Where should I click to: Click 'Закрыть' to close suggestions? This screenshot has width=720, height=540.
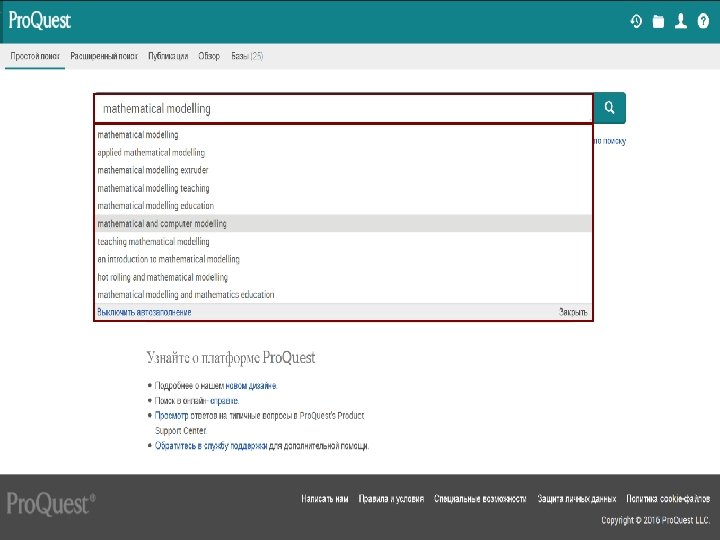coord(573,312)
